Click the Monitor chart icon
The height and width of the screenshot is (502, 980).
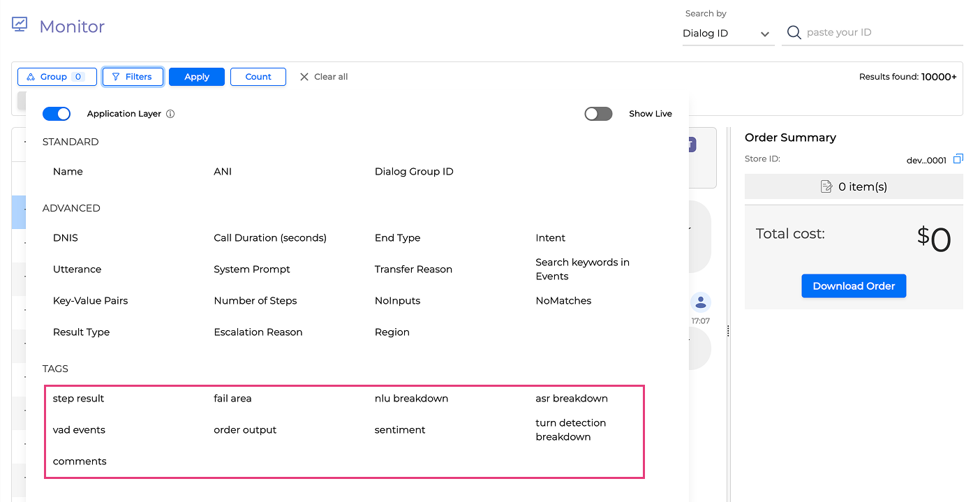(20, 24)
